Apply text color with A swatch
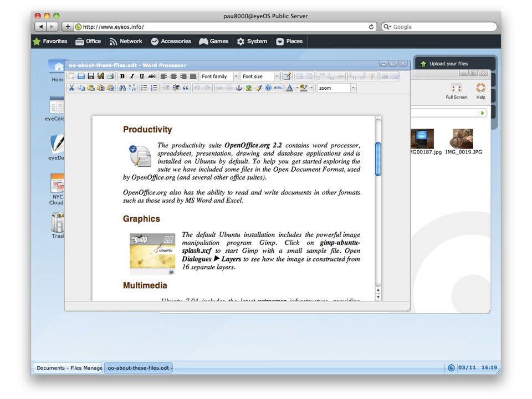532x399 pixels. 289,88
